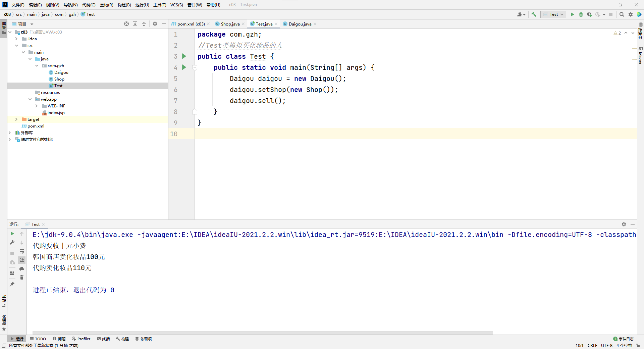Collapse the src folder
The image size is (644, 349).
pyautogui.click(x=16, y=46)
